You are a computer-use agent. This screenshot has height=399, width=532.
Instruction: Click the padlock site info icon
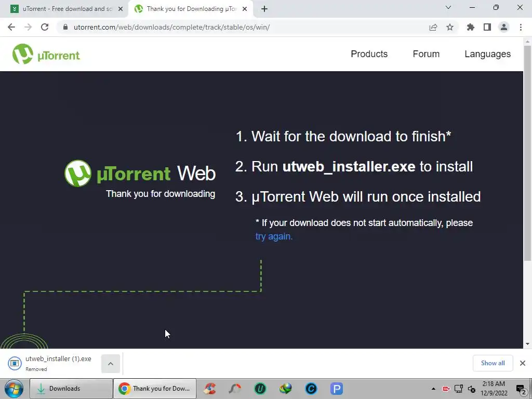[65, 27]
